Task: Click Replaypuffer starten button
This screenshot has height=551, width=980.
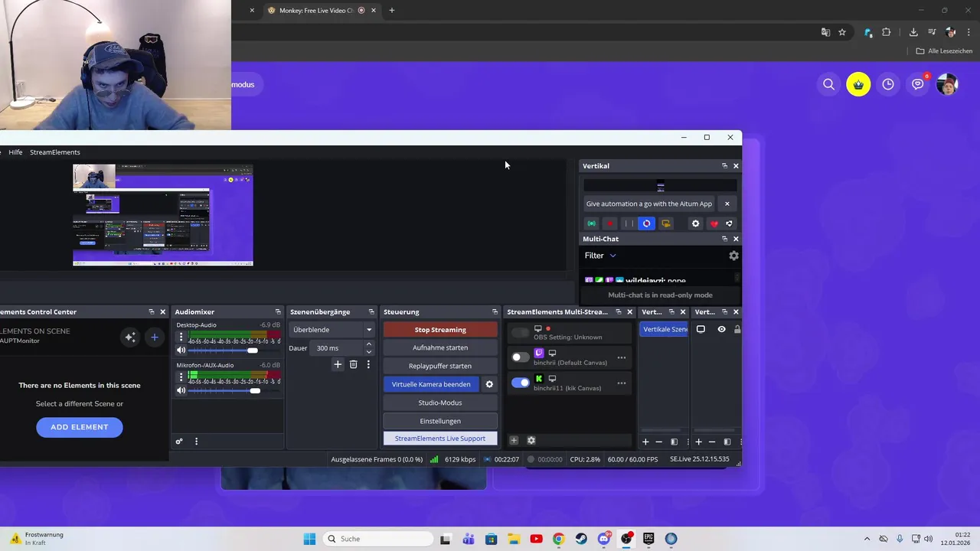Action: tap(440, 366)
